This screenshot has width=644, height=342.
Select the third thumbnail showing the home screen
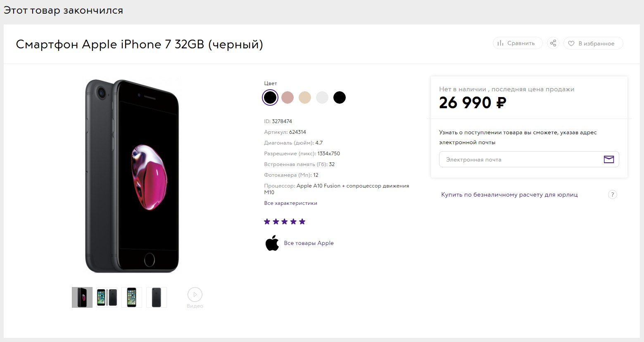132,297
